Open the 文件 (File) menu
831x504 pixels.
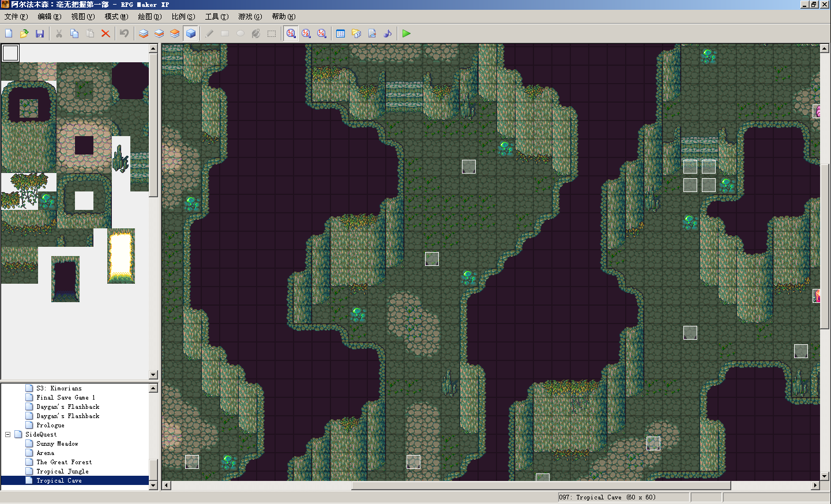point(16,17)
